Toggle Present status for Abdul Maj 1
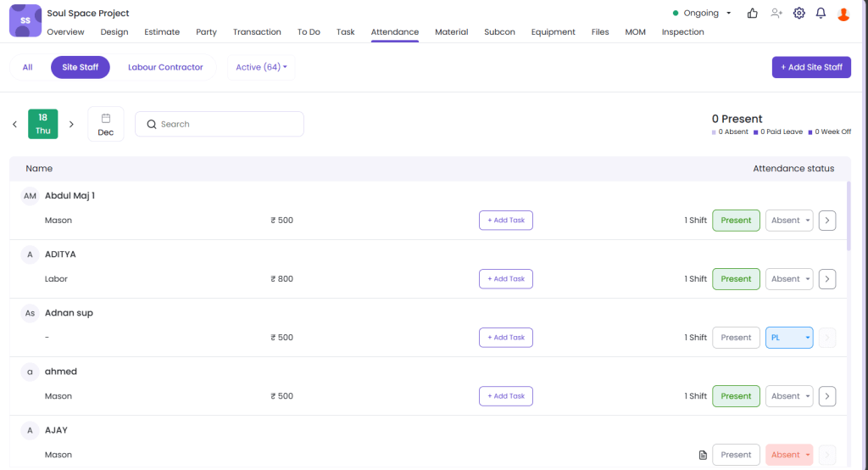The image size is (868, 470). [736, 221]
